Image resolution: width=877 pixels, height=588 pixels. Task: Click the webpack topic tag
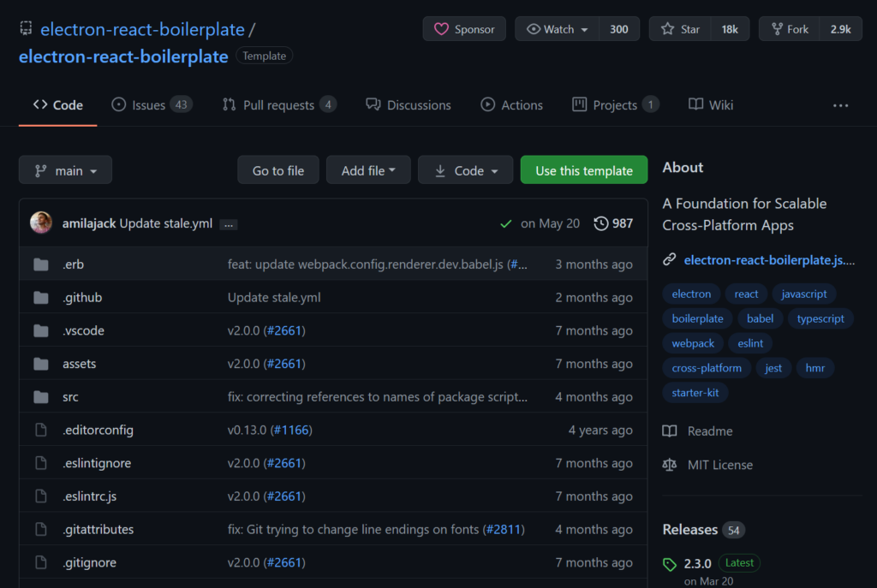(x=693, y=343)
